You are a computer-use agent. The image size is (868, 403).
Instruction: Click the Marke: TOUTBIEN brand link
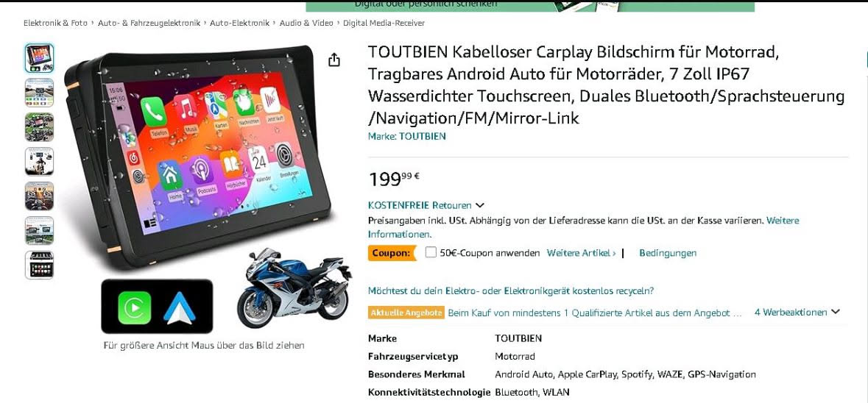point(407,136)
